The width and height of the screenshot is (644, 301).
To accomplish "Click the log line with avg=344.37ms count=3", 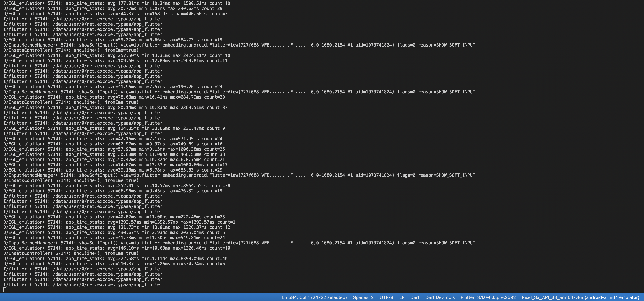I will pos(115,14).
